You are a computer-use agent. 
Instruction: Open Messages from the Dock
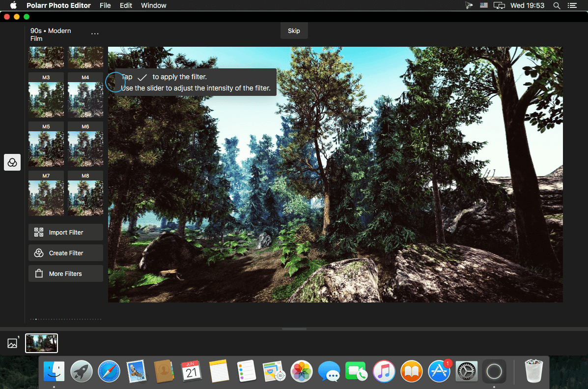pyautogui.click(x=329, y=372)
